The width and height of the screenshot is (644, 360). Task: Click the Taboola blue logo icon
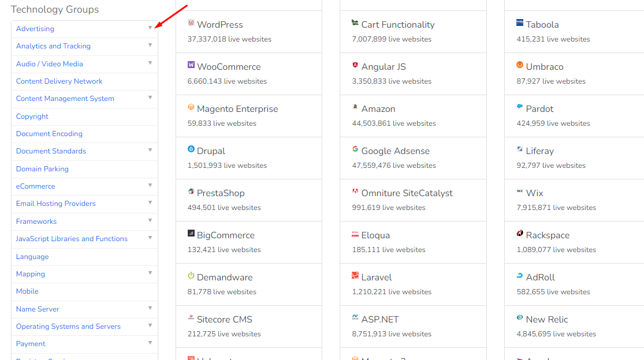pos(520,22)
